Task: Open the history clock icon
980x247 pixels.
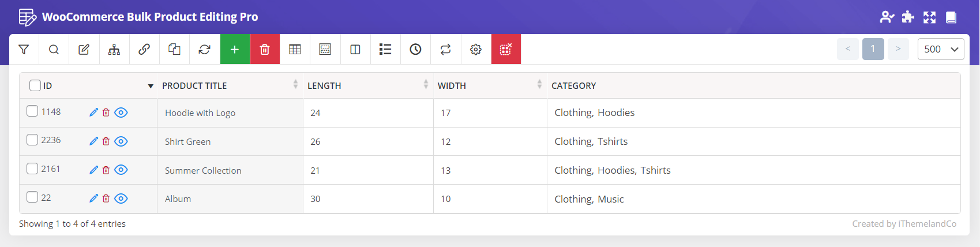Action: pyautogui.click(x=415, y=50)
